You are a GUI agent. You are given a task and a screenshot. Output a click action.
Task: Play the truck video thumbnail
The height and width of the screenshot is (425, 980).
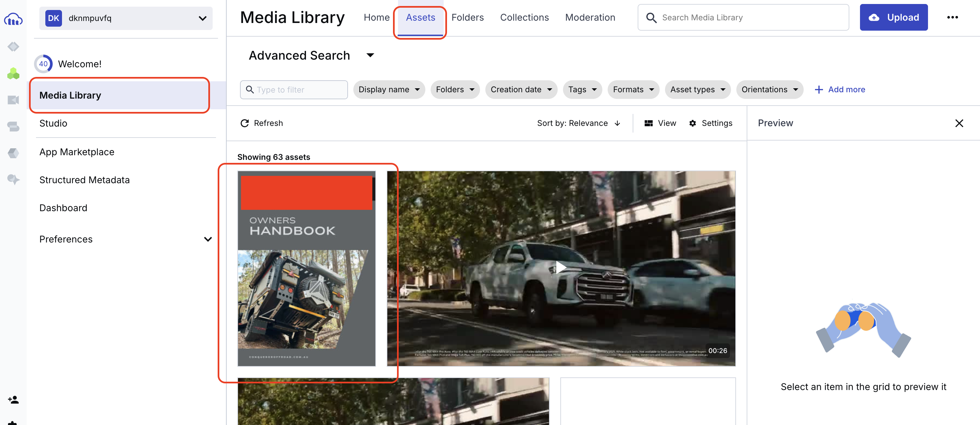pyautogui.click(x=561, y=267)
